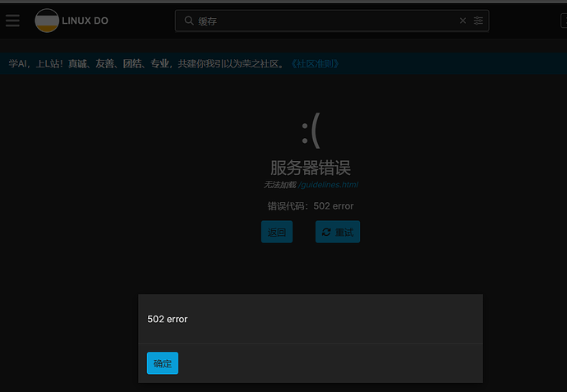Open advanced search filter options icon
Viewport: 567px width, 392px height.
(x=478, y=21)
